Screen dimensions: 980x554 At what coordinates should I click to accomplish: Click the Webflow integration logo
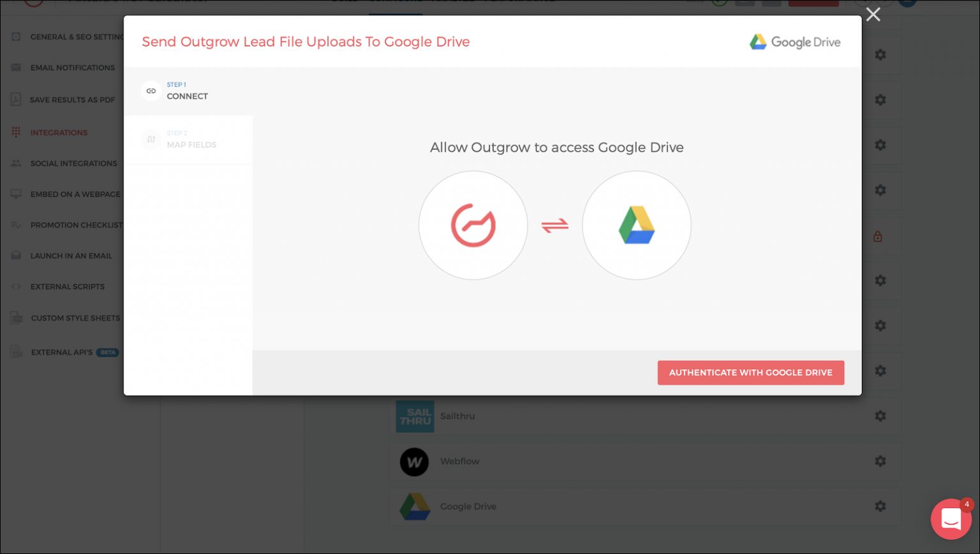[414, 462]
